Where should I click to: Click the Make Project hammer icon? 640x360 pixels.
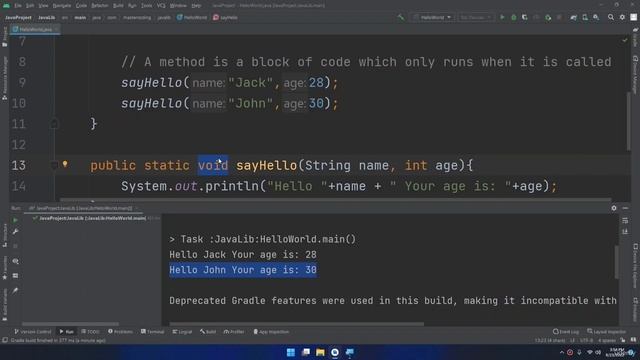(401, 18)
